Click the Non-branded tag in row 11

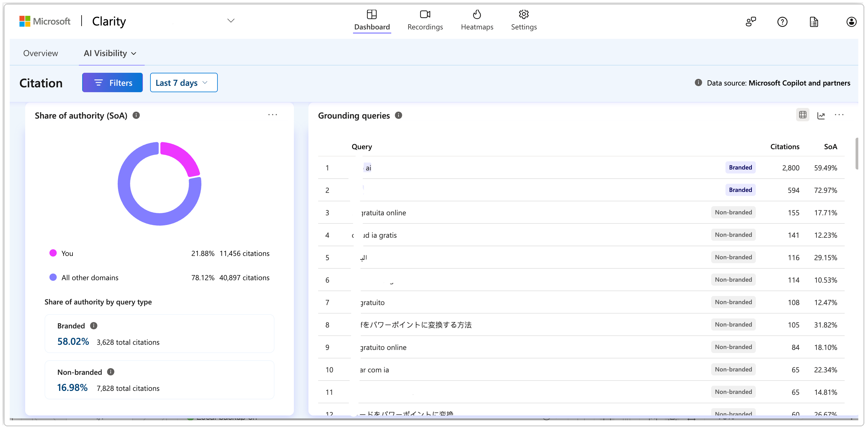[x=733, y=391]
